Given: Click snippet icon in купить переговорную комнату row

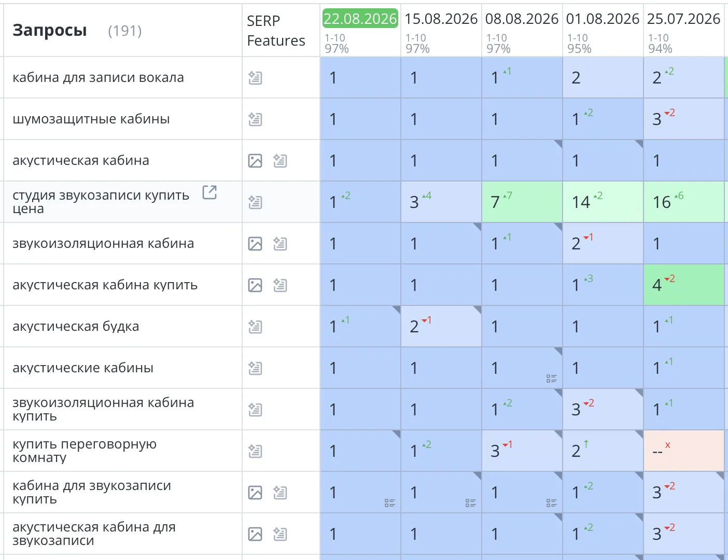Looking at the screenshot, I should pos(255,451).
